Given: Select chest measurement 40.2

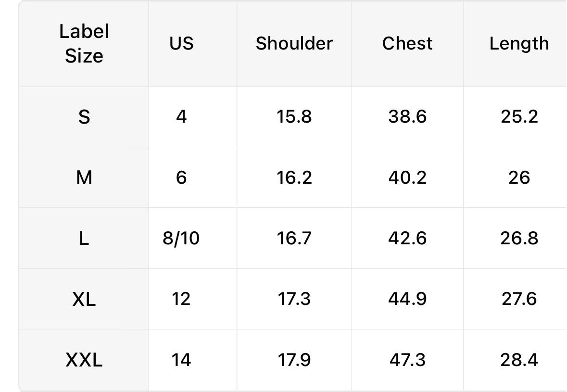Looking at the screenshot, I should (407, 178).
